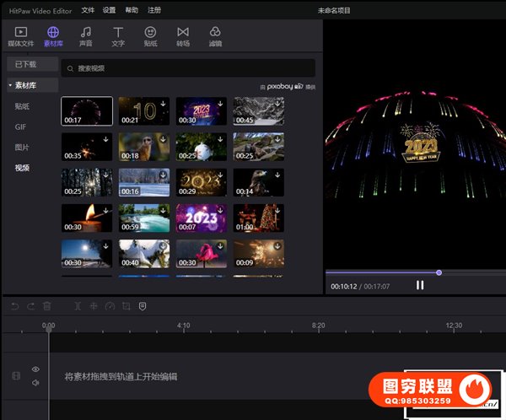
Task: Open the 媒体文件 media files panel
Action: pyautogui.click(x=21, y=35)
